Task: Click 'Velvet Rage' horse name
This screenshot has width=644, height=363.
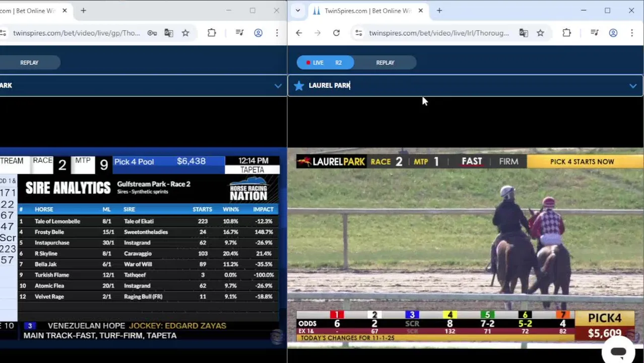Action: pos(49,296)
